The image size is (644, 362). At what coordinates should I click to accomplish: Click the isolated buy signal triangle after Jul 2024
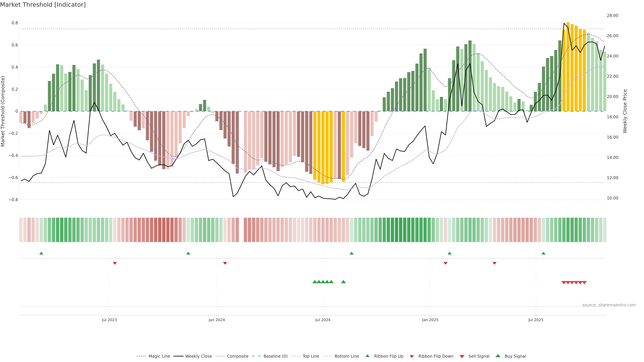click(343, 282)
